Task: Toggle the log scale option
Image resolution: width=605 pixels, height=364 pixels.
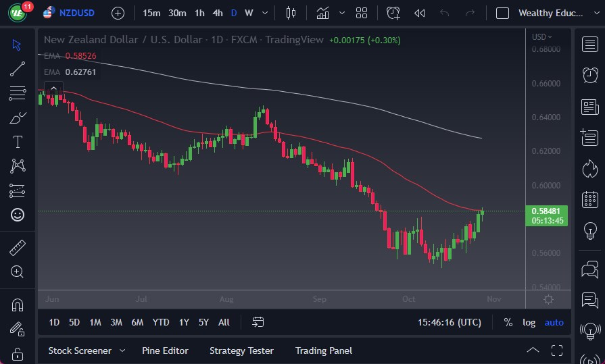Action: [529, 322]
